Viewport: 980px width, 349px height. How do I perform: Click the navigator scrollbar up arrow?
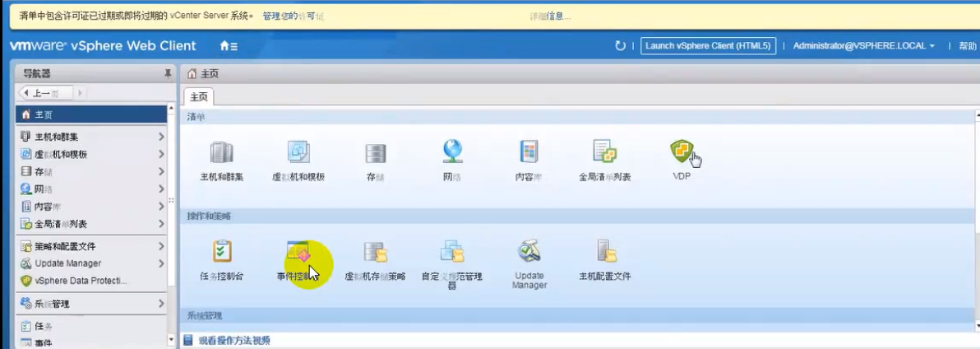tap(172, 109)
